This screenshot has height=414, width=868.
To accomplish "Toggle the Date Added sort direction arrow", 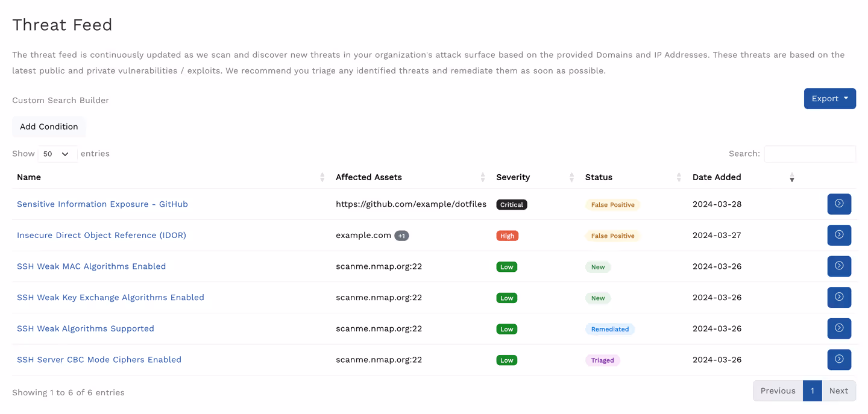I will 791,178.
